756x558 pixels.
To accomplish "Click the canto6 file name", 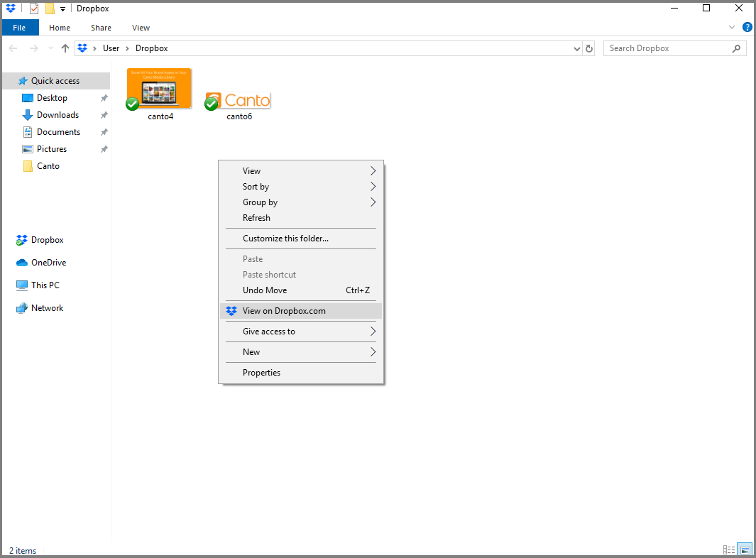I will pos(239,116).
